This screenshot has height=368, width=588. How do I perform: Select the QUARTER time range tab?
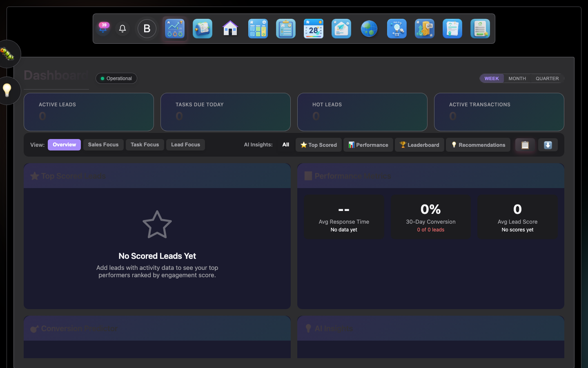pyautogui.click(x=547, y=79)
